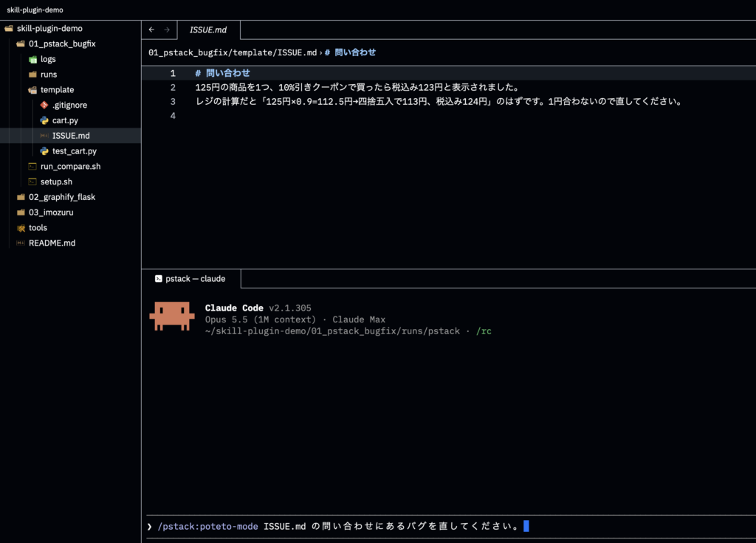Click line number 4 in the gutter

click(x=173, y=116)
